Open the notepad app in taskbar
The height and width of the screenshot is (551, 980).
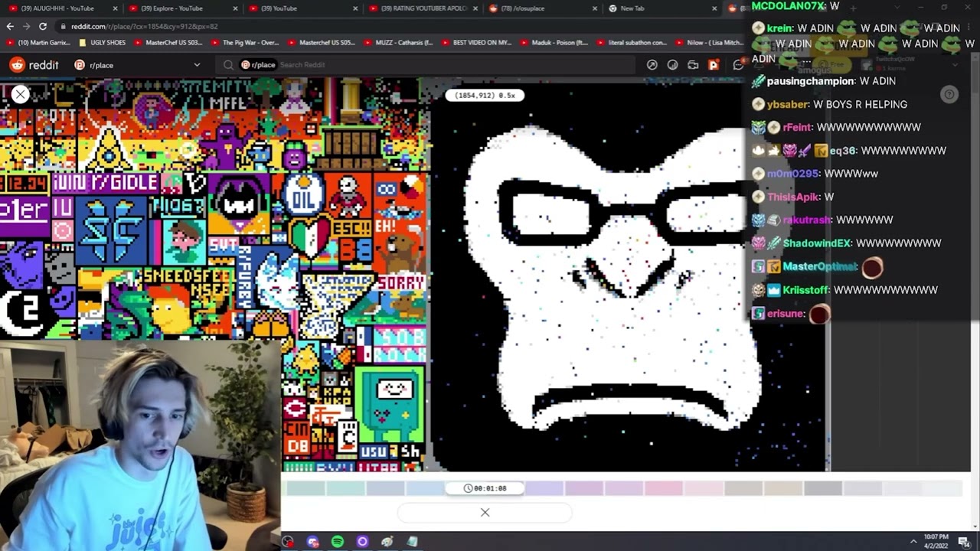(x=412, y=542)
